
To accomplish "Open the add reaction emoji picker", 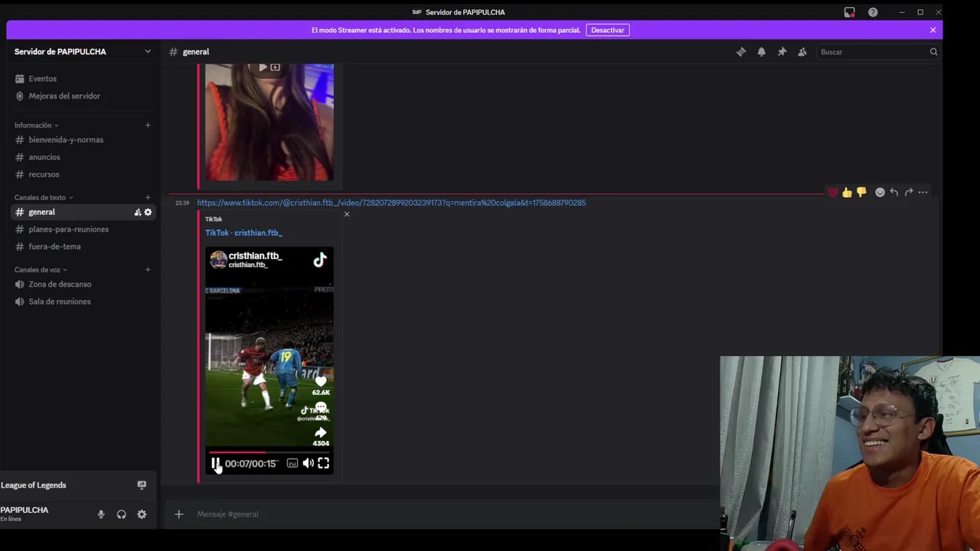I will point(880,193).
